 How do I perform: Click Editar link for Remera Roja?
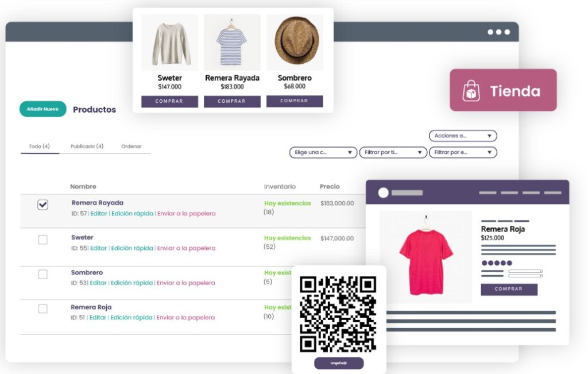[98, 317]
